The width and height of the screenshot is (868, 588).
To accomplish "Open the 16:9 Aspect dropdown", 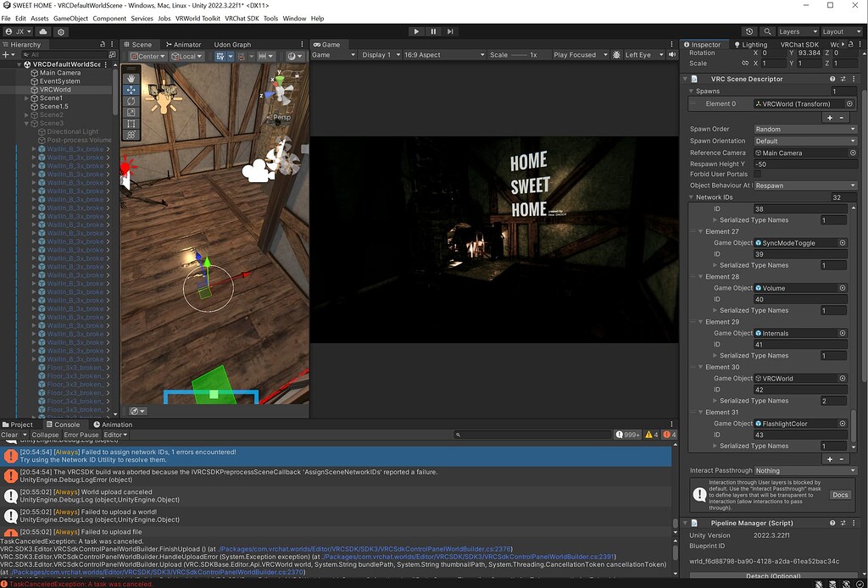I will [x=443, y=55].
